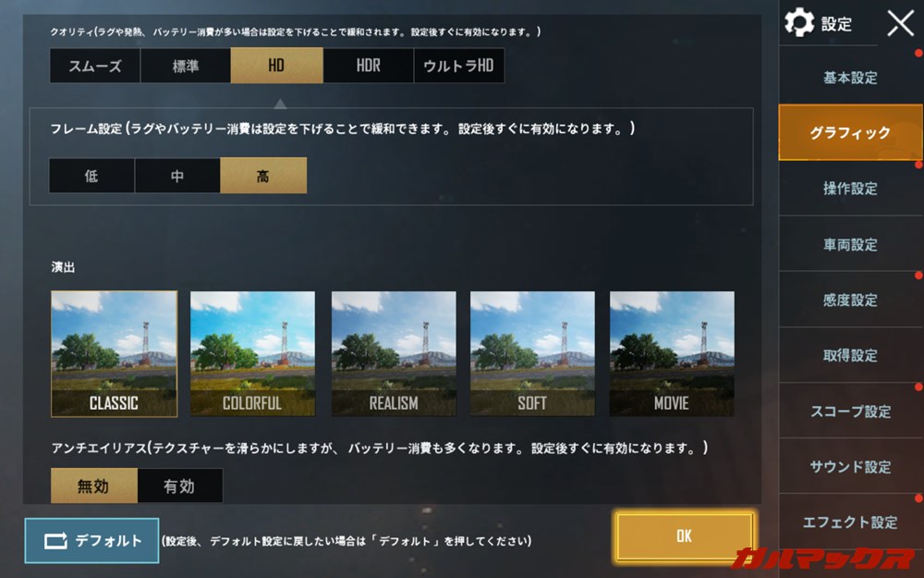This screenshot has height=578, width=924.
Task: Pick the COLORFUL style thumbnail
Action: [252, 354]
